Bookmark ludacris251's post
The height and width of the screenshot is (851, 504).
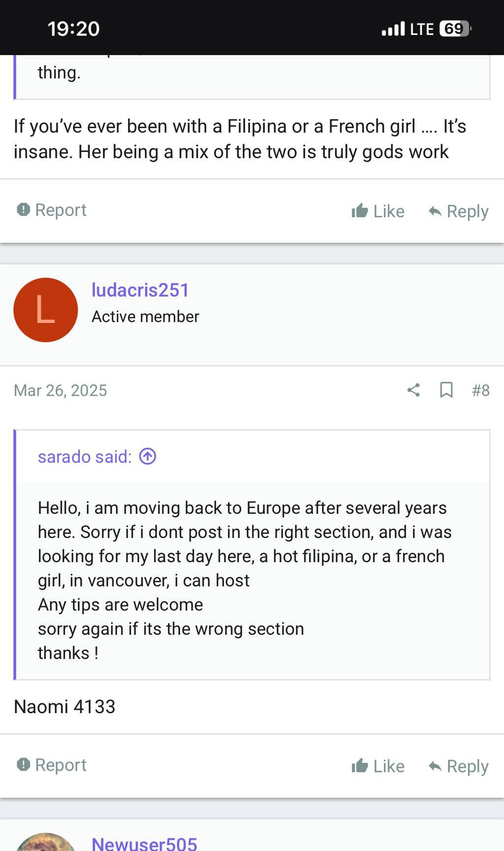point(446,390)
